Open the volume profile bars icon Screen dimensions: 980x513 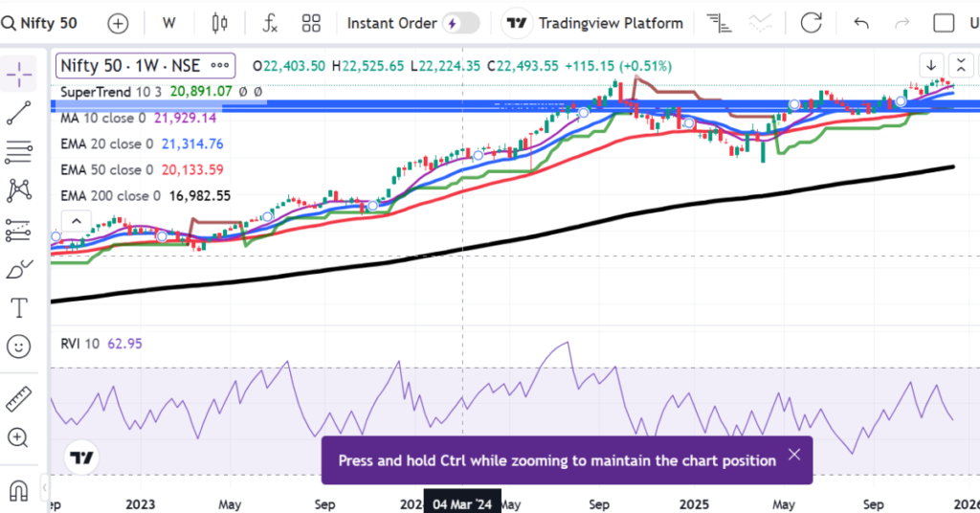click(x=719, y=24)
